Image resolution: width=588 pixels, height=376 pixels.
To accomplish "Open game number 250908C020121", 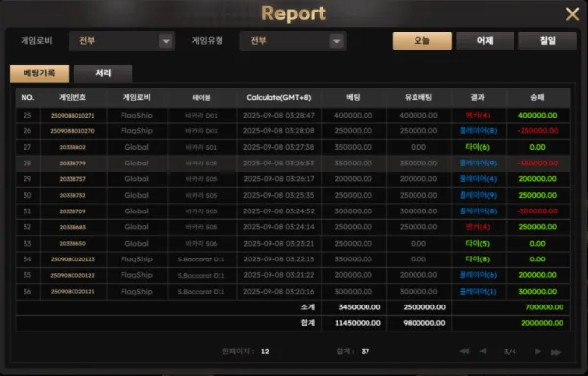I will coord(73,292).
